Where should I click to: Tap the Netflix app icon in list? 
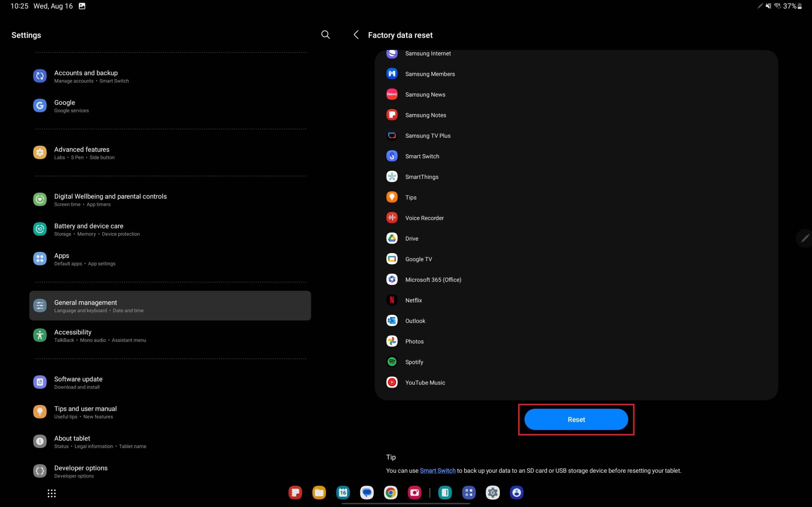click(392, 300)
